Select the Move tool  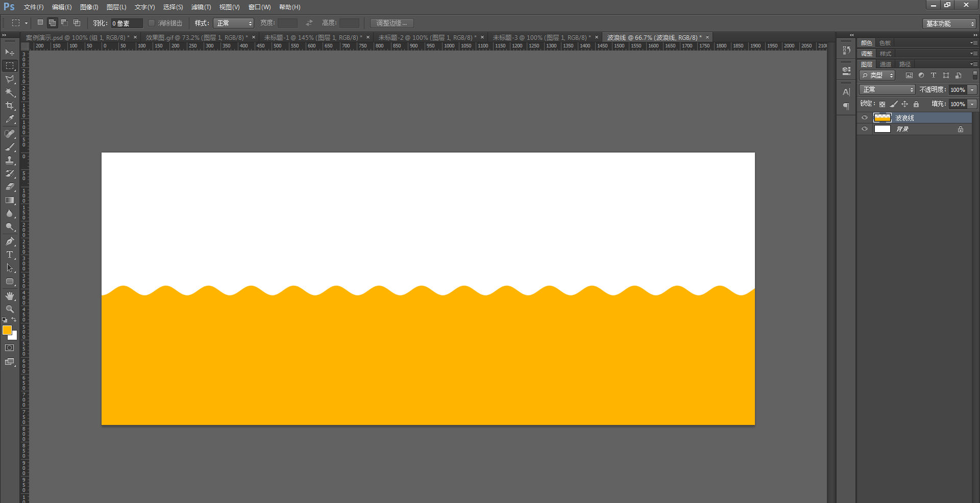(10, 53)
